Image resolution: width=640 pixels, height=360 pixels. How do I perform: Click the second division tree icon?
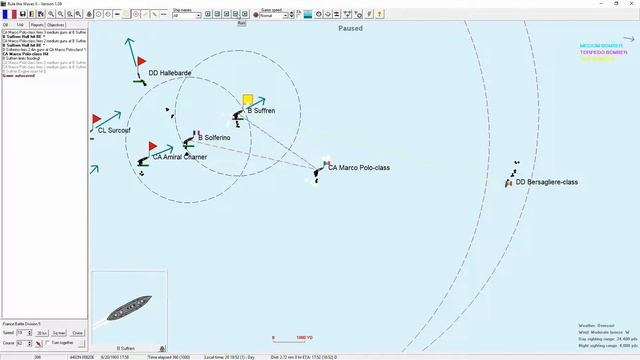pyautogui.click(x=358, y=14)
